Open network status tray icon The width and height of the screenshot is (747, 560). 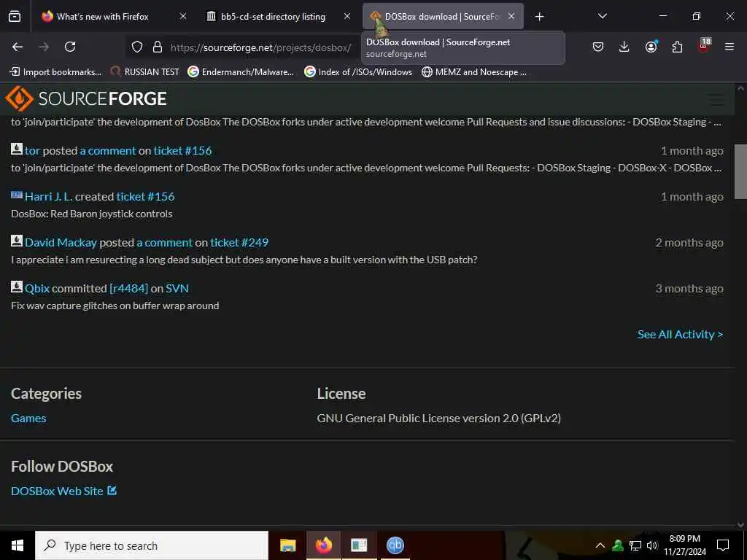[x=635, y=545]
